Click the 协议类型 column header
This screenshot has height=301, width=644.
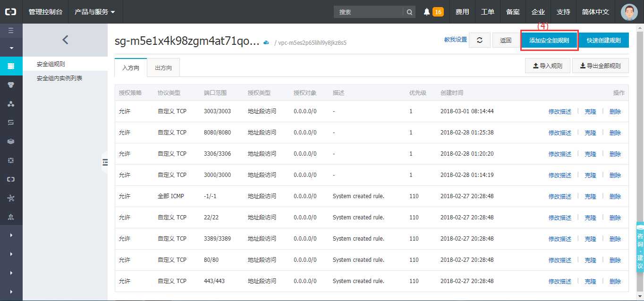click(x=169, y=93)
